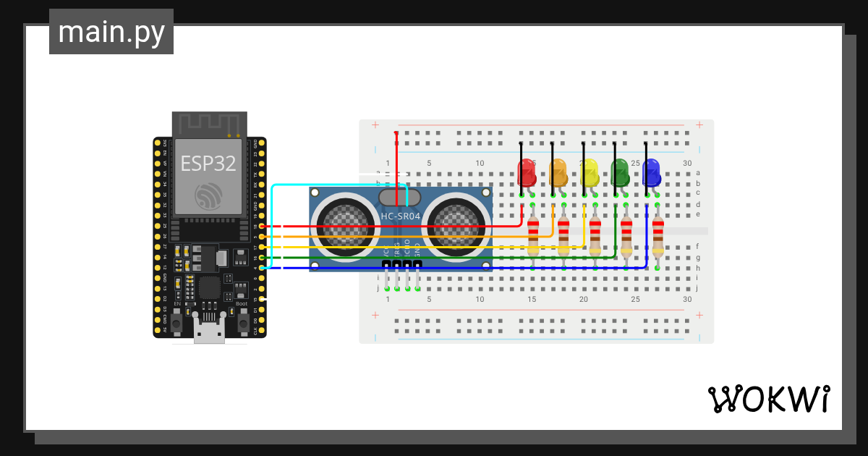Click the orange LED on the breadboard
The width and height of the screenshot is (868, 456).
coord(557,174)
